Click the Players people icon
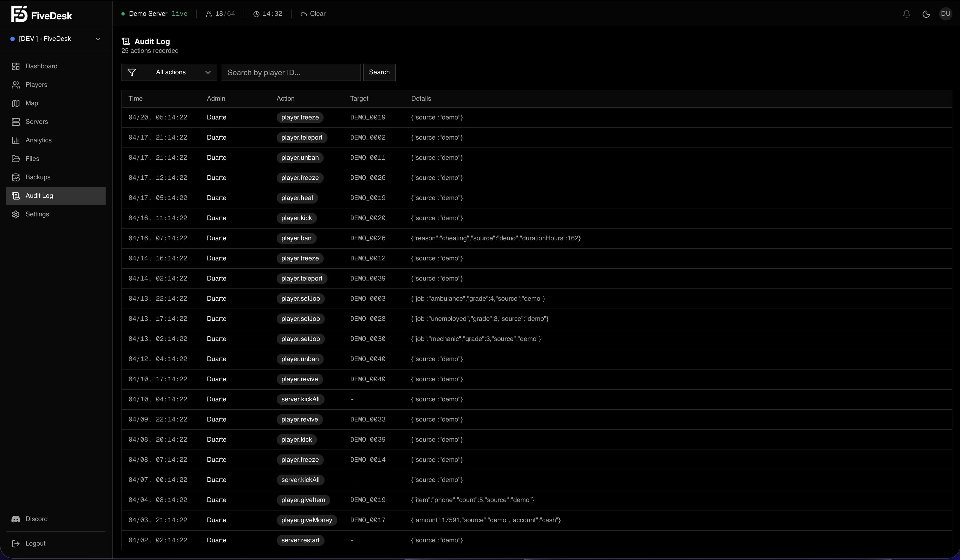Image resolution: width=960 pixels, height=560 pixels. (16, 85)
